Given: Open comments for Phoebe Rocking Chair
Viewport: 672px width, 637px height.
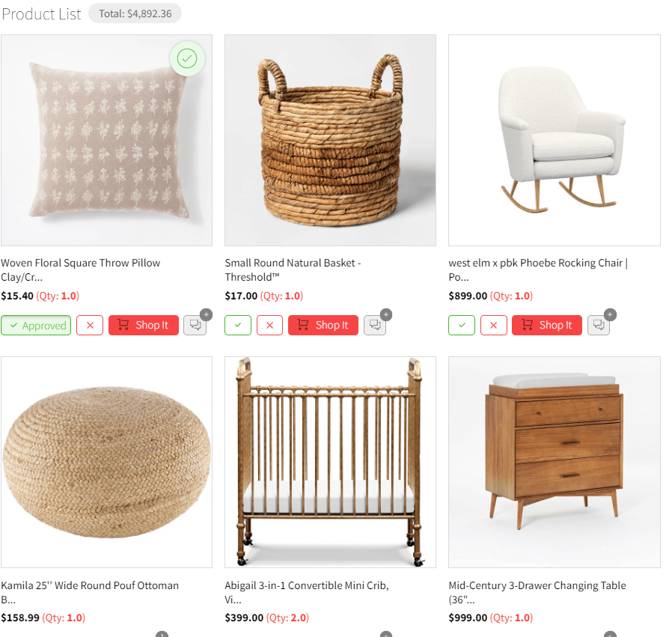Looking at the screenshot, I should 599,325.
